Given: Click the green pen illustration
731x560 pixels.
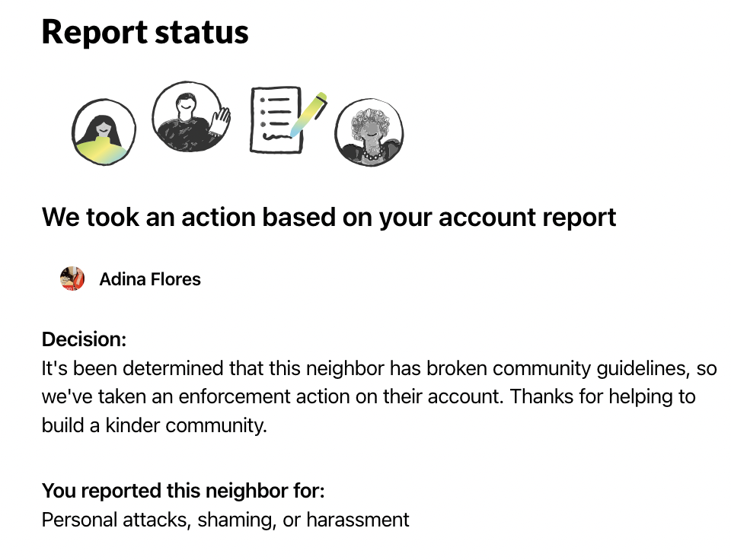Looking at the screenshot, I should [x=308, y=115].
